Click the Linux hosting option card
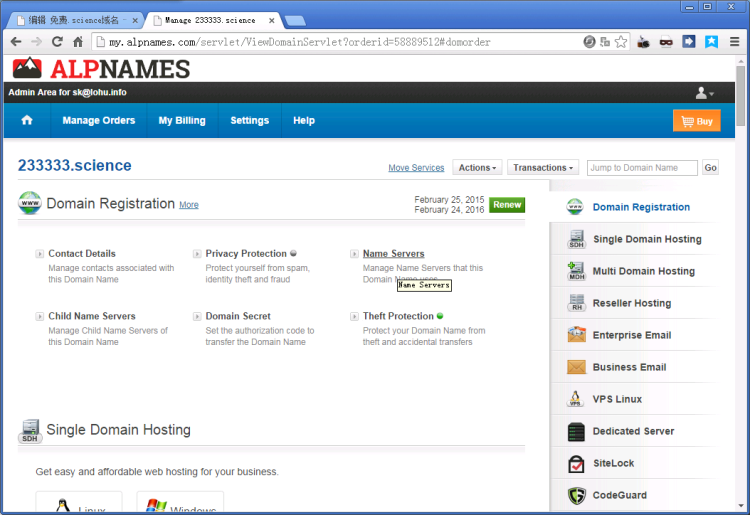The image size is (750, 515). [x=79, y=503]
